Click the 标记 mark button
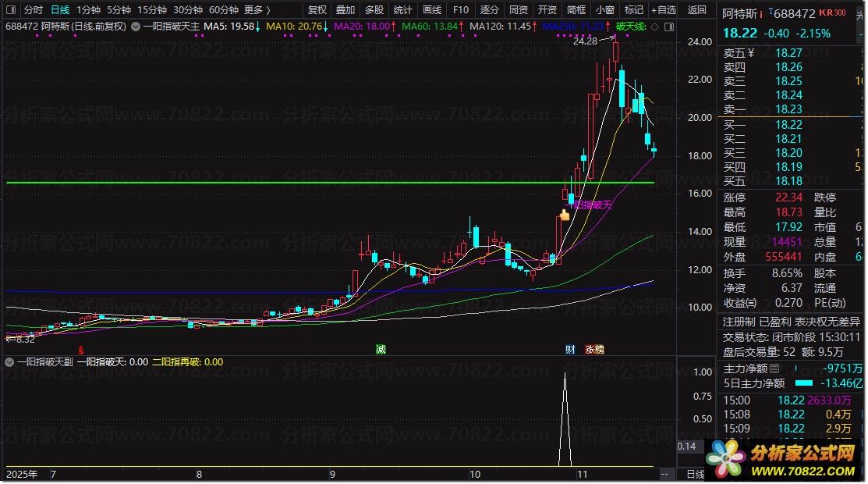The height and width of the screenshot is (484, 868). point(634,9)
